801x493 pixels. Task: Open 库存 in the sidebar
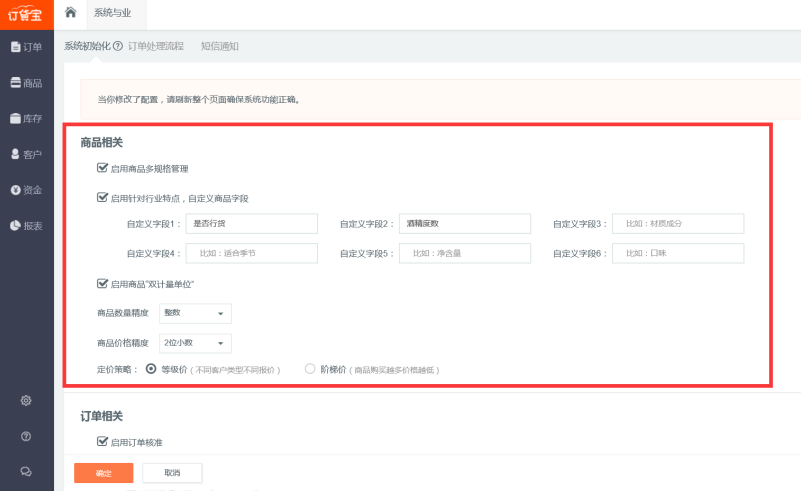point(27,119)
